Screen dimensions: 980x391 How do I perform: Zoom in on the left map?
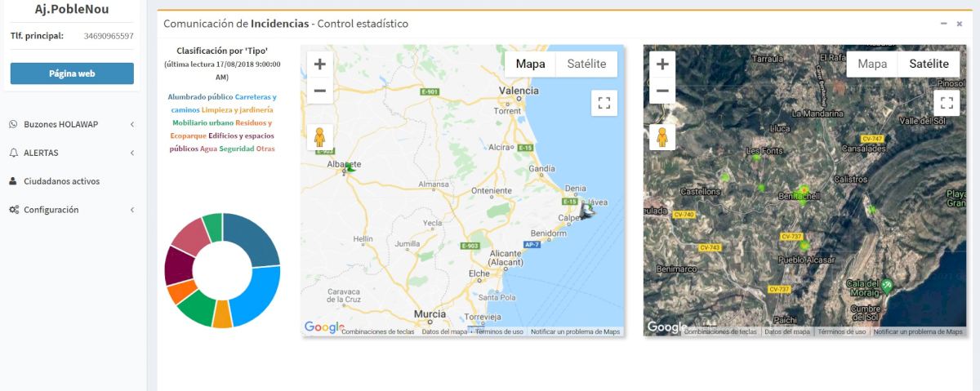coord(320,64)
